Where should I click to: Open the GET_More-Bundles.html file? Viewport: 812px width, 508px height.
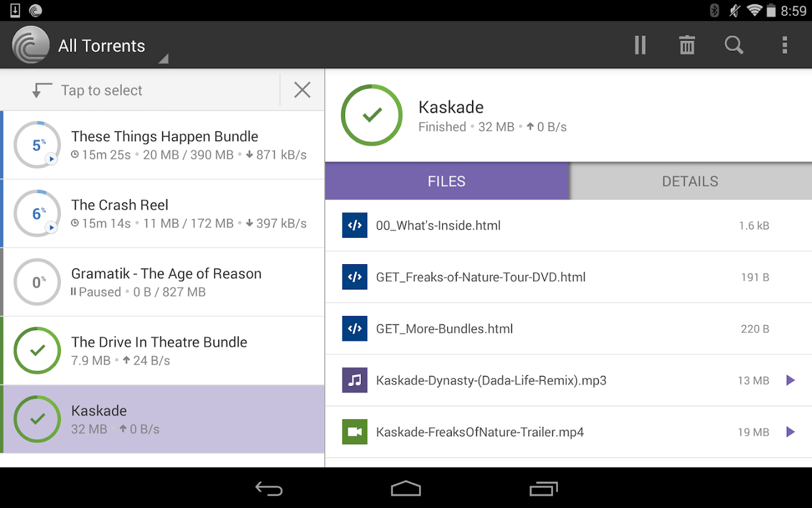(568, 329)
